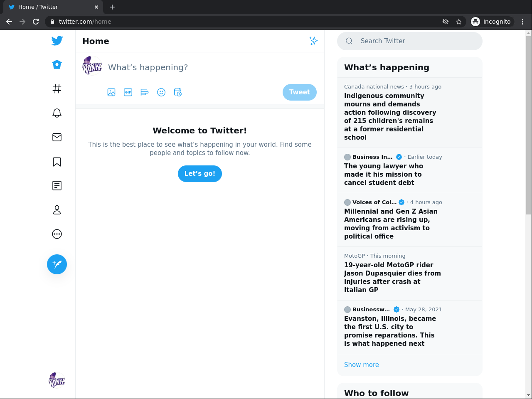Click the Wonka profile picture beside compose box
The height and width of the screenshot is (399, 532).
(92, 66)
